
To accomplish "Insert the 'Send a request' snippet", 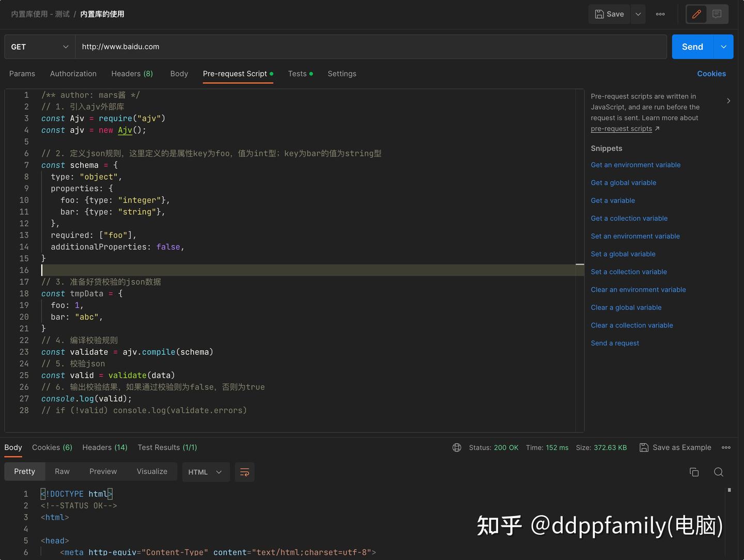I will pyautogui.click(x=615, y=343).
